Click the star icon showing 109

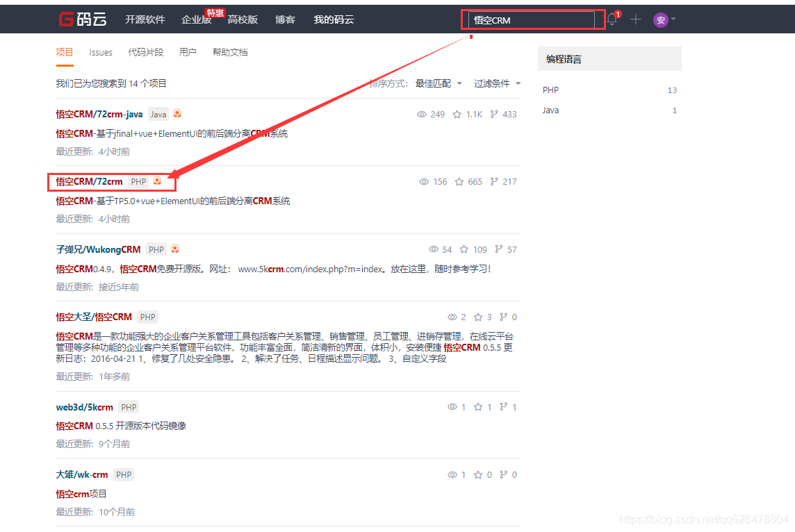[464, 249]
